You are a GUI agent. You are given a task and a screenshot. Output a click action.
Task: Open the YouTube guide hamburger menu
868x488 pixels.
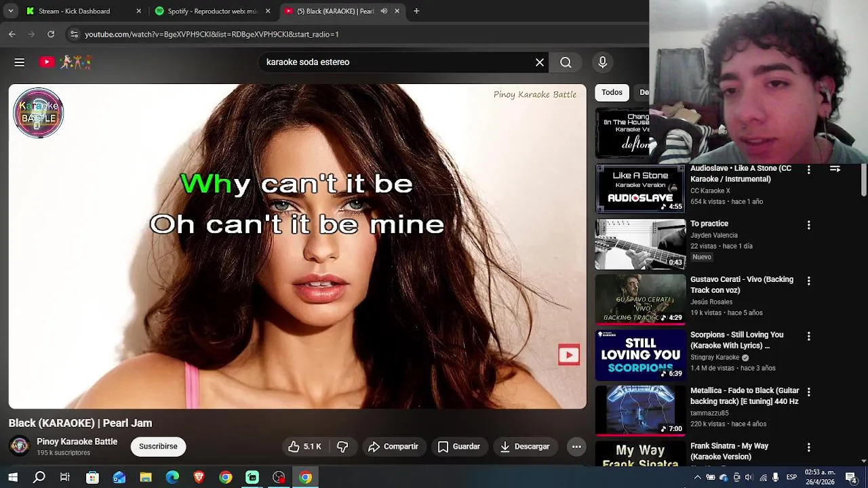[20, 62]
